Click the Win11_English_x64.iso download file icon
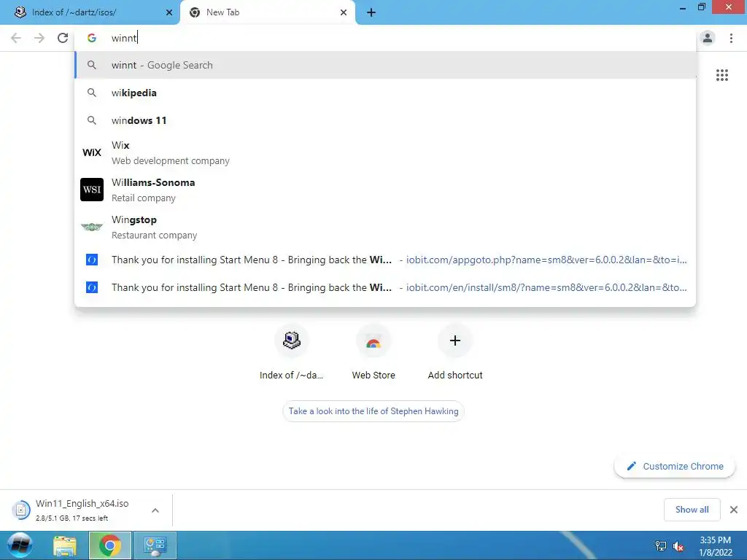The image size is (747, 560). [x=21, y=510]
